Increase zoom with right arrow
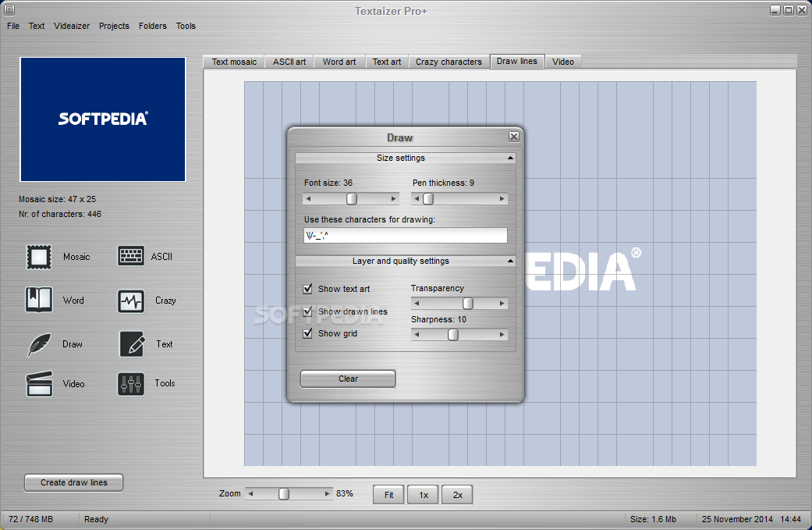 click(327, 494)
